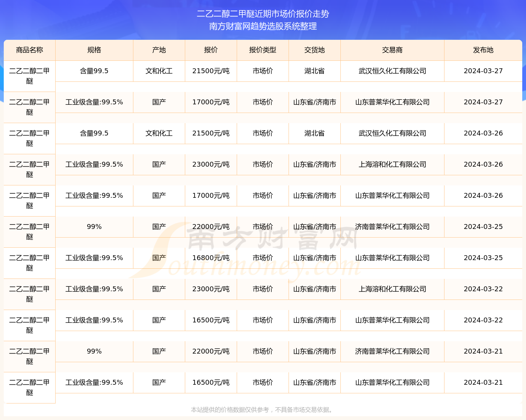Click the 产地 column header

pos(159,50)
